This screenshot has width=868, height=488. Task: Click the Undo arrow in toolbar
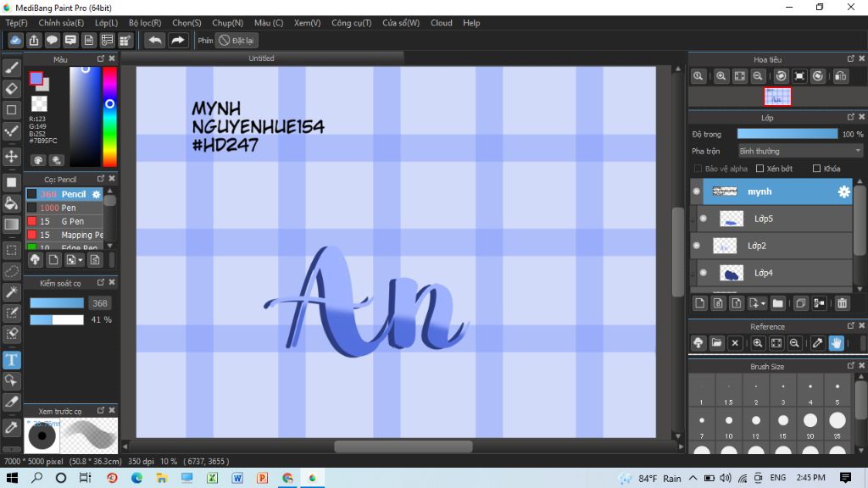(x=155, y=41)
